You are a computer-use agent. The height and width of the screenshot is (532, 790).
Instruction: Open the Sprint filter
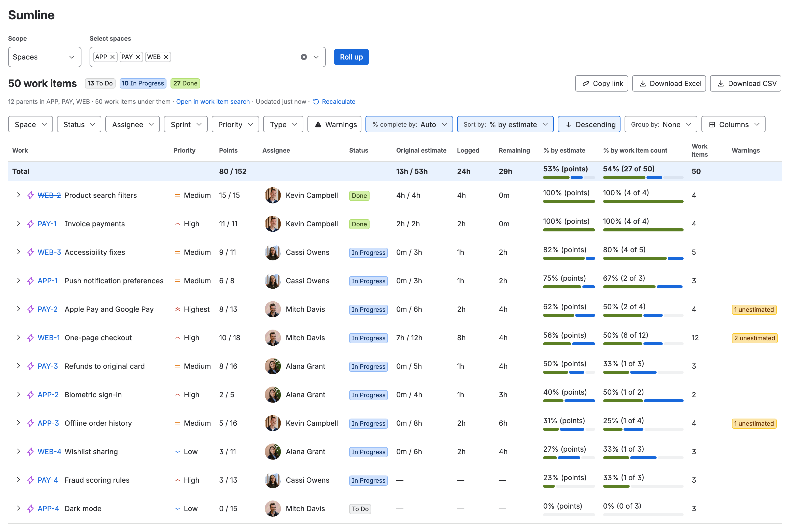click(x=186, y=125)
